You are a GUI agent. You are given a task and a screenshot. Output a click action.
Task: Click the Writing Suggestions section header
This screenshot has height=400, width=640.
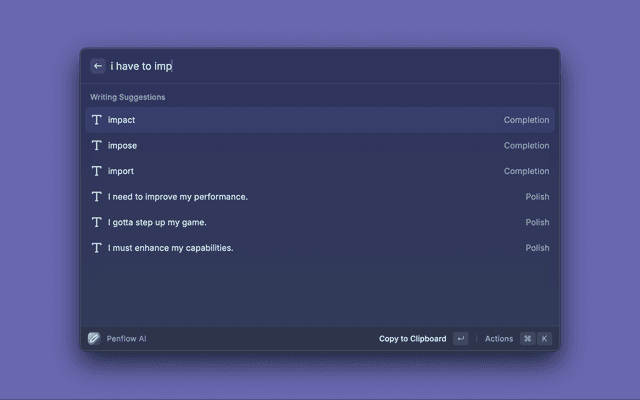coord(128,97)
